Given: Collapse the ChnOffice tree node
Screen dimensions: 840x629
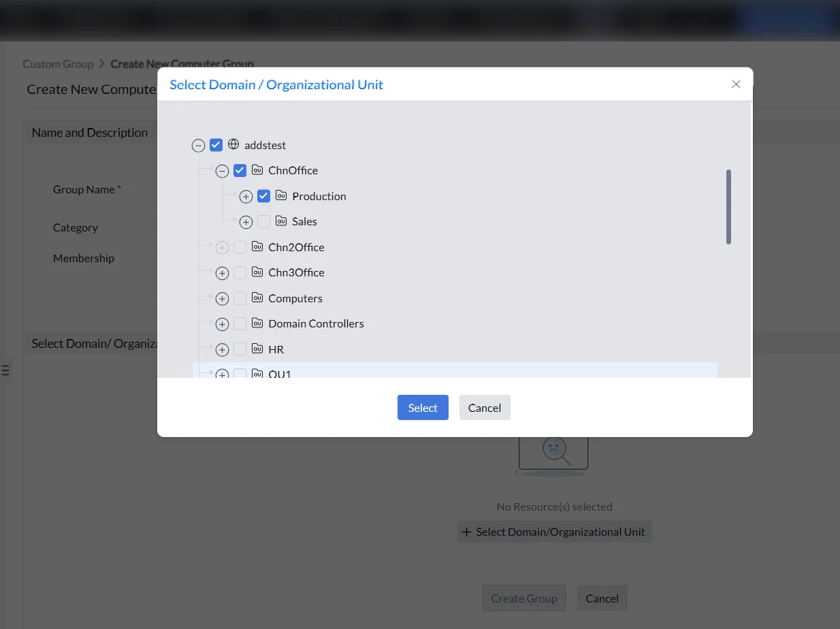Looking at the screenshot, I should (x=222, y=171).
